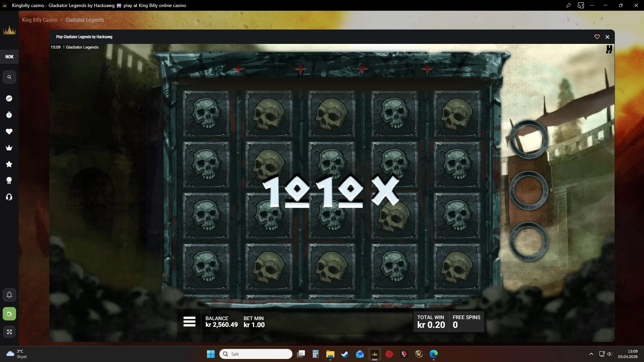
Task: Click the FREE SPINS counter
Action: [x=466, y=322]
